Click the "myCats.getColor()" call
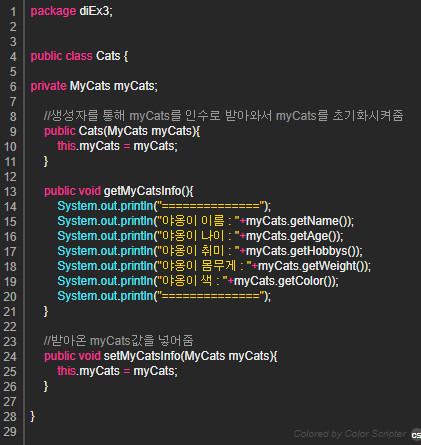421x445 pixels. point(283,281)
